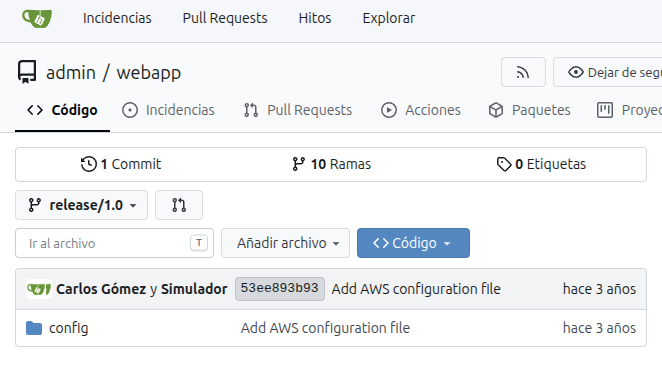662x369 pixels.
Task: Expand the Añadir archivo dropdown
Action: [285, 243]
